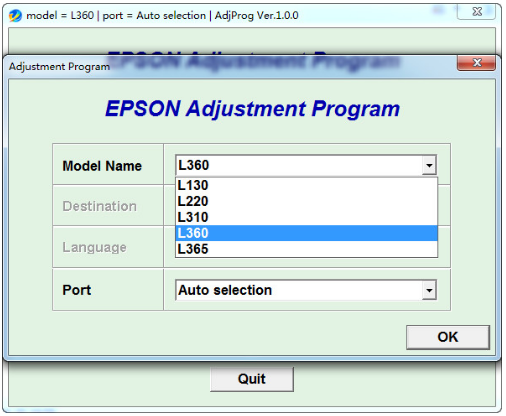
Task: Click the greyed Destination label
Action: tap(99, 206)
